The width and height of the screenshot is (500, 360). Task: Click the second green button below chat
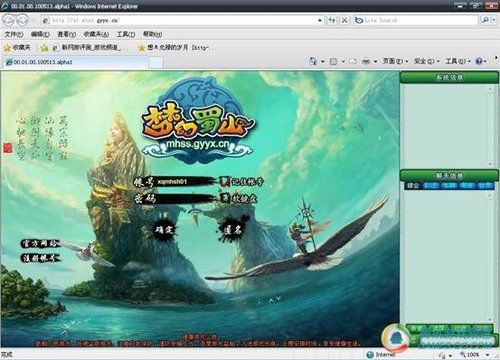(438, 329)
